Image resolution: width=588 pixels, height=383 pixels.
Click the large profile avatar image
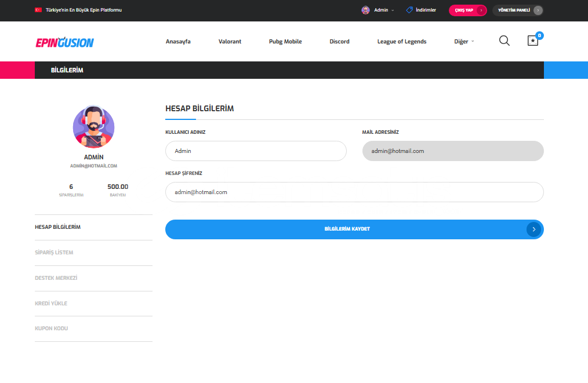coord(93,126)
